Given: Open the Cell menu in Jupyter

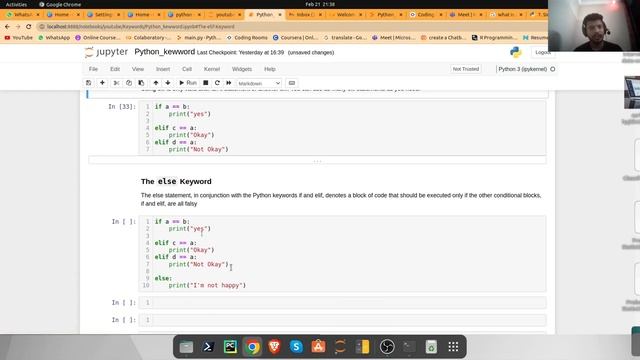Looking at the screenshot, I should (x=187, y=69).
